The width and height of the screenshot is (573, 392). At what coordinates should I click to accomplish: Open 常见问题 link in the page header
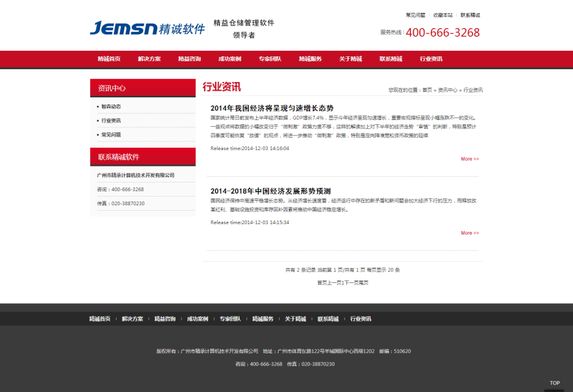pyautogui.click(x=416, y=15)
